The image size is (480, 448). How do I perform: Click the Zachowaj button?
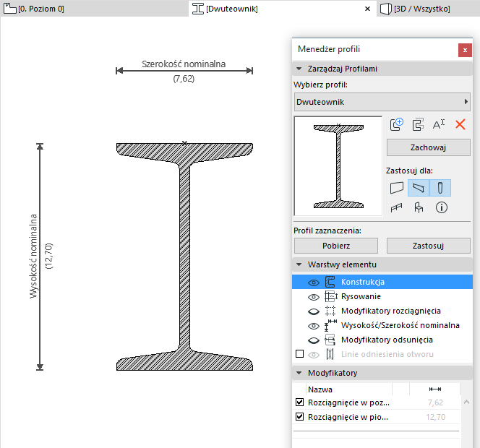(428, 147)
